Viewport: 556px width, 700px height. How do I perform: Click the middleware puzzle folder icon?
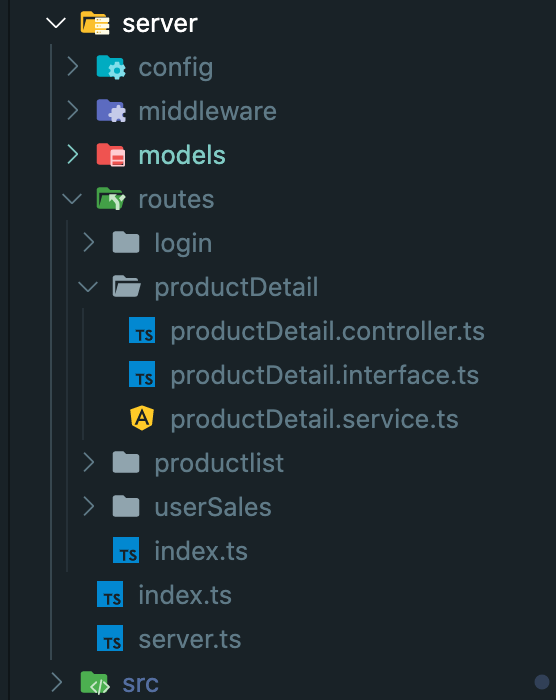click(111, 111)
